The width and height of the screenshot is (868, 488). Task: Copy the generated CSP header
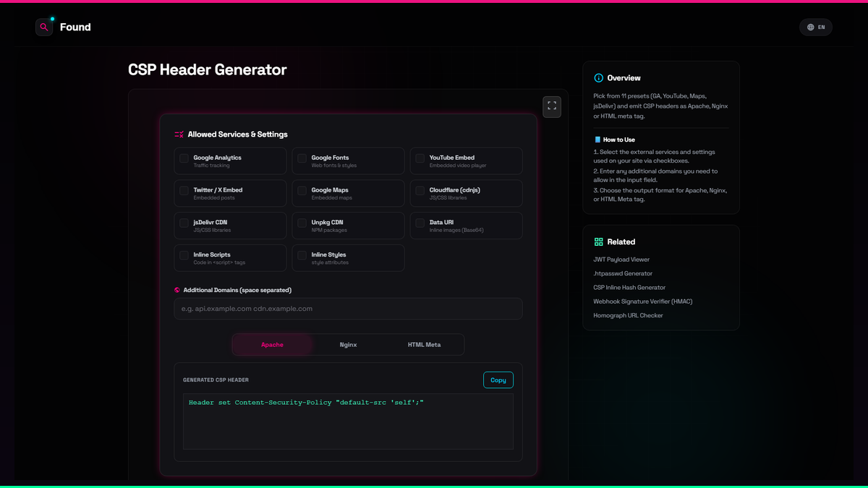pyautogui.click(x=498, y=380)
